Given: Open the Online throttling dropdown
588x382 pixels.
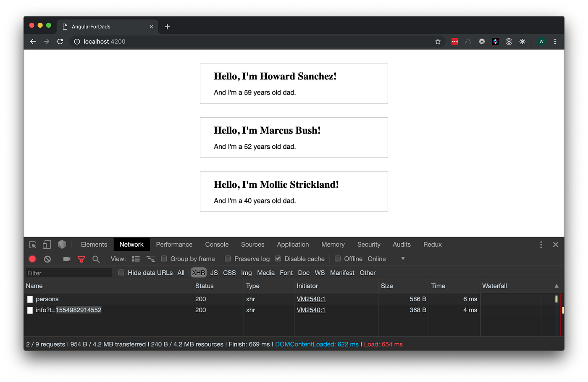Looking at the screenshot, I should pyautogui.click(x=377, y=258).
